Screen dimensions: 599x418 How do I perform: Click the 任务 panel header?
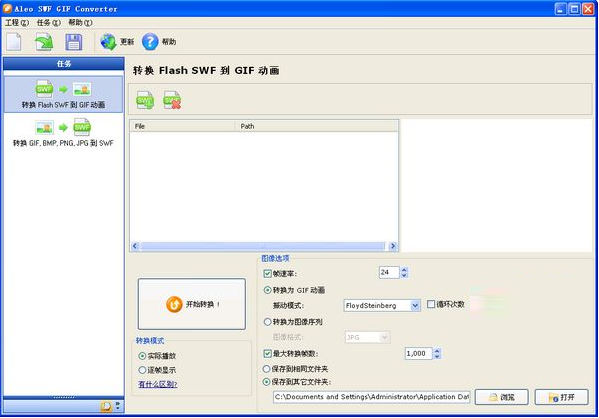click(63, 64)
